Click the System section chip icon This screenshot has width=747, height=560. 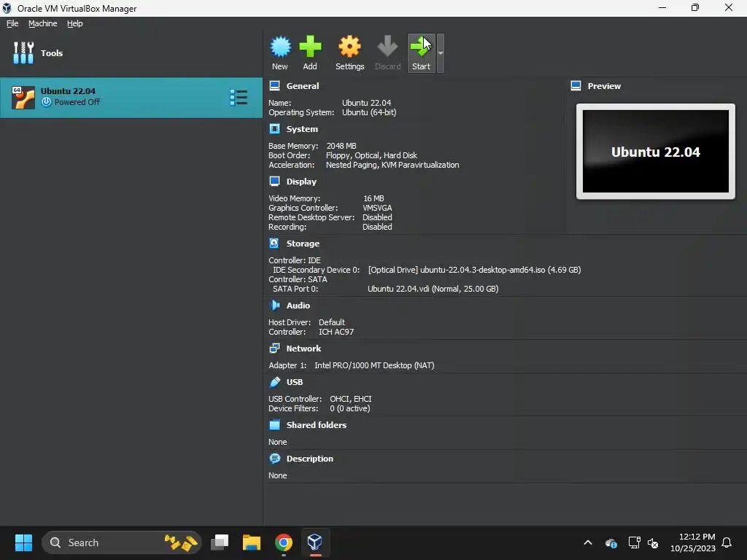(x=274, y=129)
